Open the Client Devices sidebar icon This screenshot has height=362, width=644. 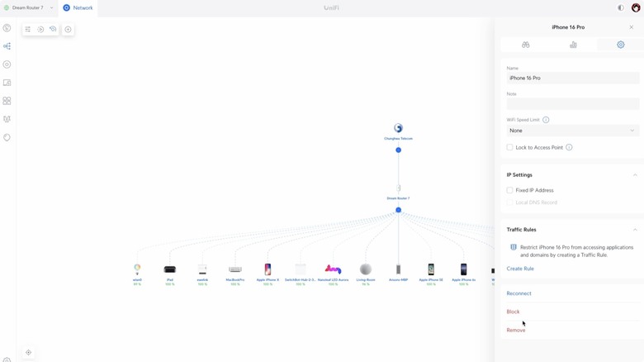[7, 83]
